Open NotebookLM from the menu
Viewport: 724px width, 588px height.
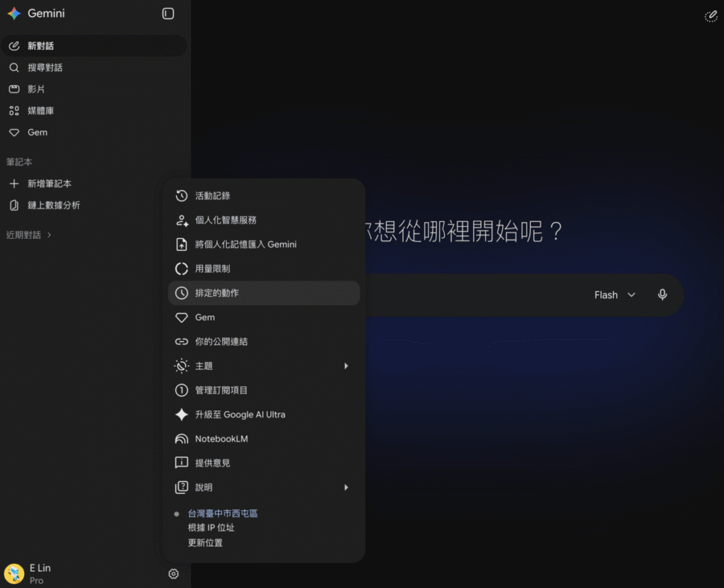(x=264, y=439)
